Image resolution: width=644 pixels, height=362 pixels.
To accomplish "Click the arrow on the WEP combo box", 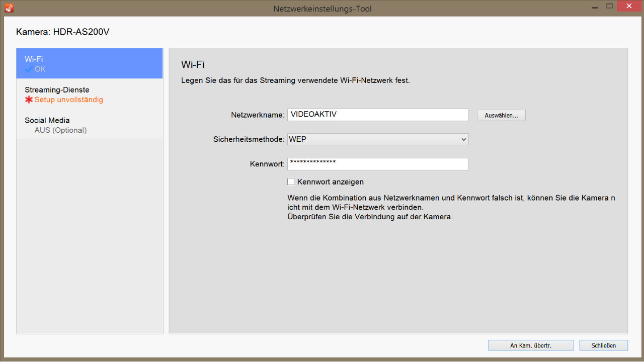I will coord(463,139).
